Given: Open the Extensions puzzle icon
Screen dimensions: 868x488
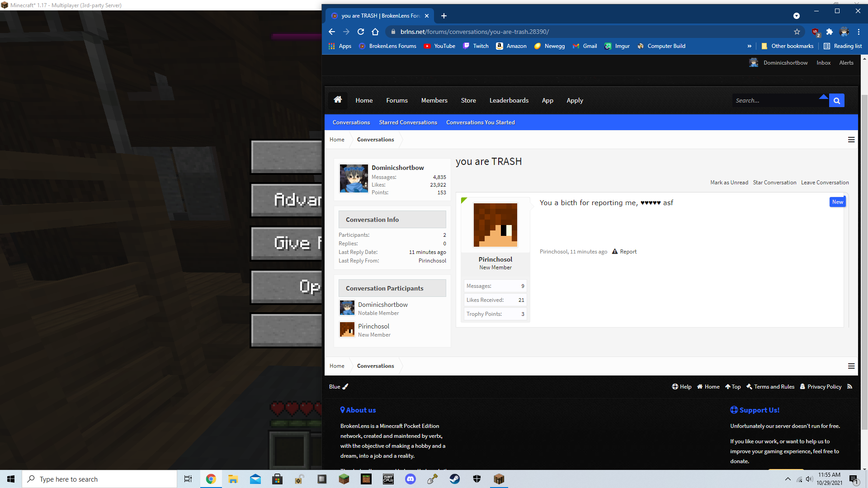Looking at the screenshot, I should (830, 32).
